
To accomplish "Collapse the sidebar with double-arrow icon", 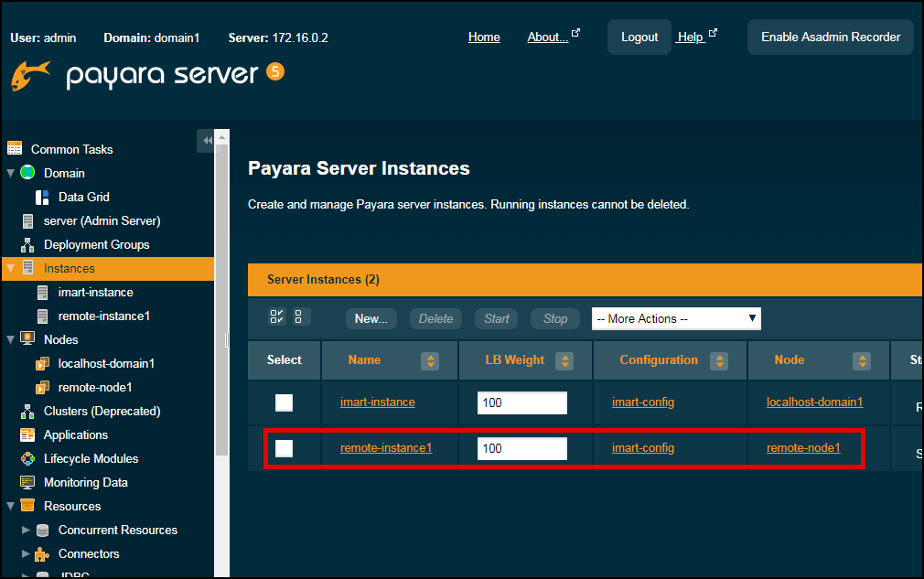I will click(207, 140).
